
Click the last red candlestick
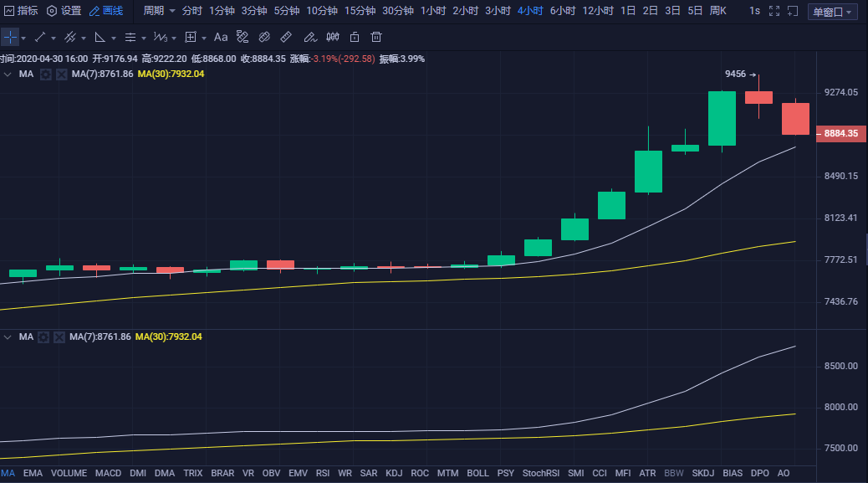pyautogui.click(x=795, y=119)
